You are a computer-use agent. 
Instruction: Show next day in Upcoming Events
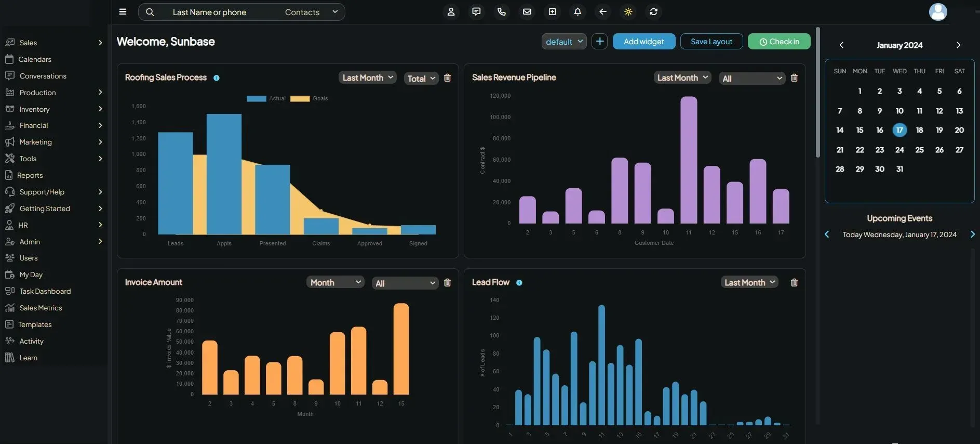(x=972, y=234)
